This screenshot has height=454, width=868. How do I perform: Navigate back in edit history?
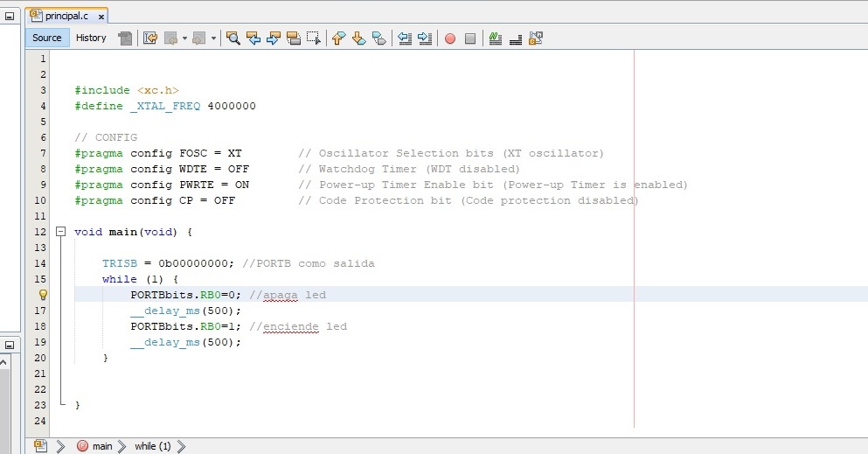pyautogui.click(x=171, y=38)
